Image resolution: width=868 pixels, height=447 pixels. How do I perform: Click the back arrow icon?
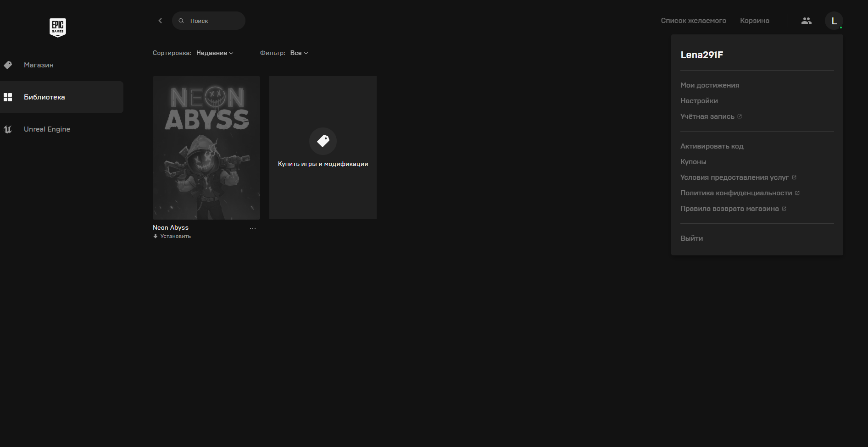point(160,21)
